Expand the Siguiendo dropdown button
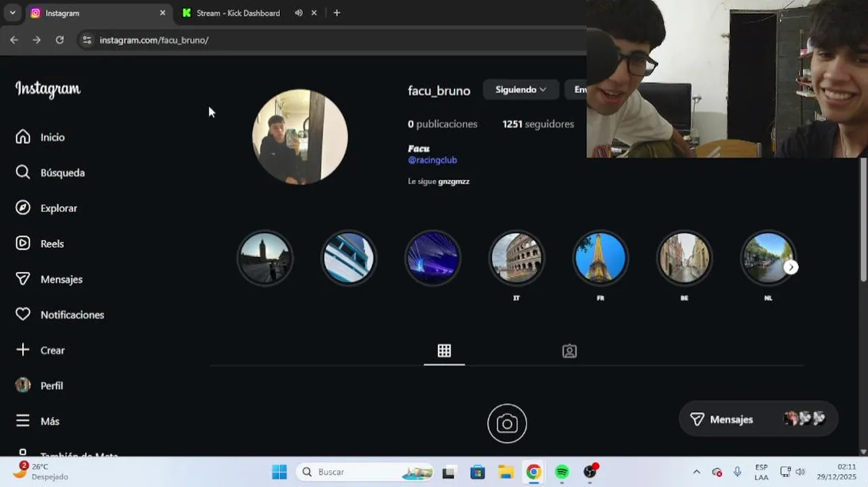 click(x=521, y=89)
